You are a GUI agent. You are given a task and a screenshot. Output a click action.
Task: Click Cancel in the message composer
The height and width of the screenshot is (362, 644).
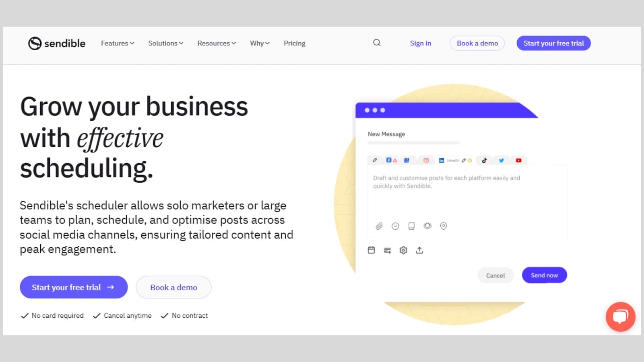coord(495,276)
